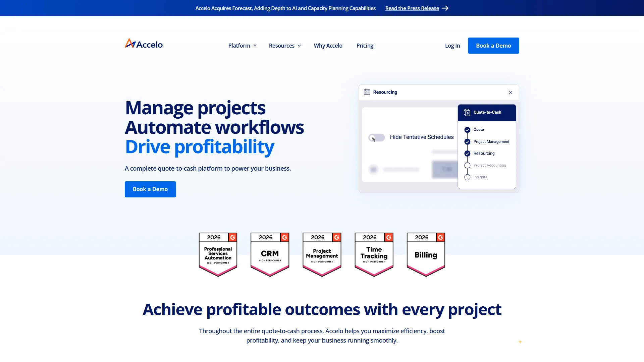Click Book a Demo in hero section
Screen dimensions: 644x362
(150, 189)
